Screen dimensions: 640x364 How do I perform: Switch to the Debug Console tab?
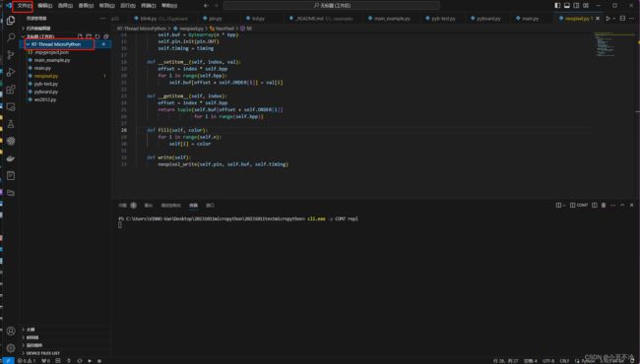[x=170, y=205]
